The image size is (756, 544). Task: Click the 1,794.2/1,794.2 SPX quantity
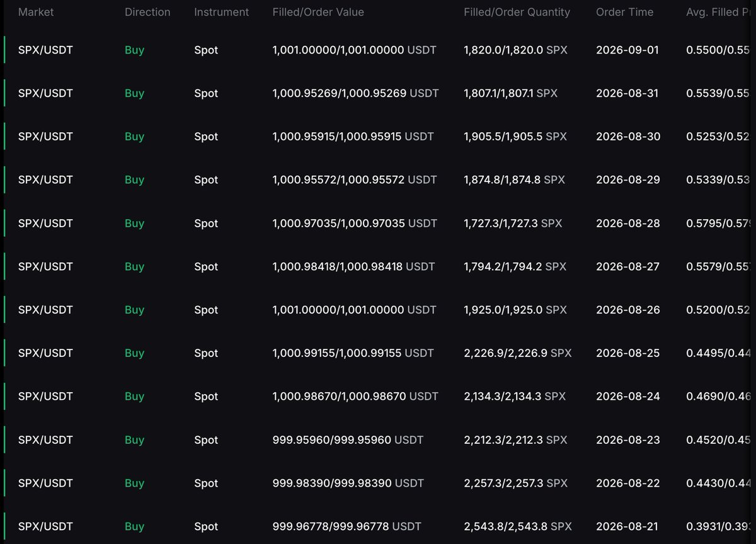[515, 266]
